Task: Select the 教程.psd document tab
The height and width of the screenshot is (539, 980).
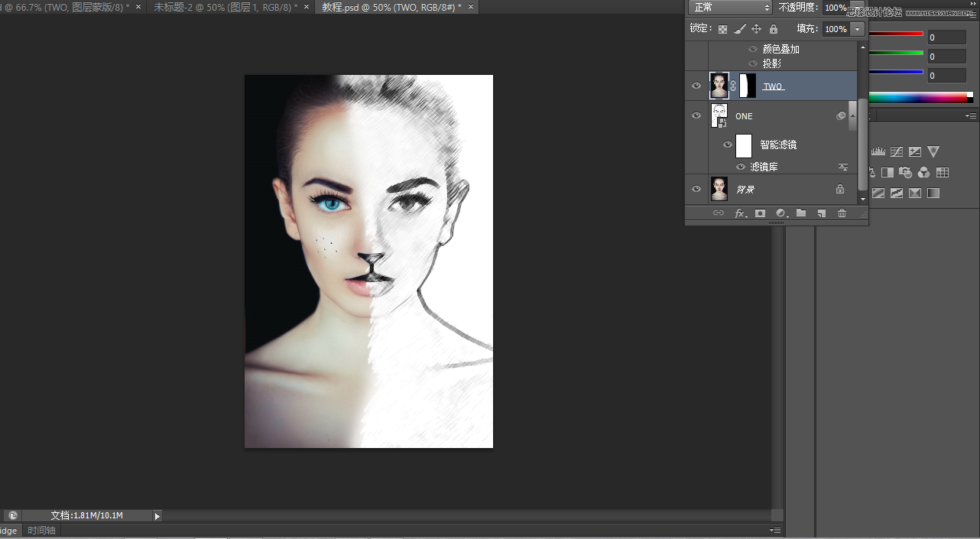Action: pyautogui.click(x=391, y=7)
